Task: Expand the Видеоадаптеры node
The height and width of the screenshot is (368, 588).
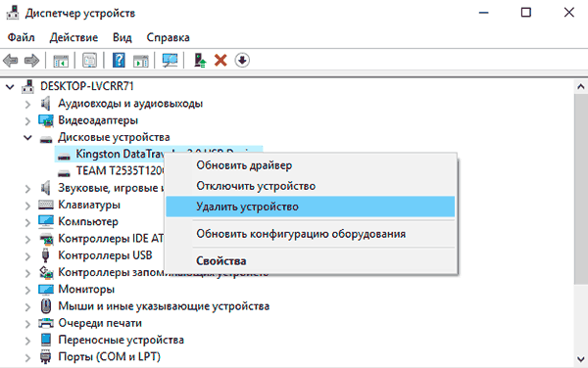Action: (27, 121)
